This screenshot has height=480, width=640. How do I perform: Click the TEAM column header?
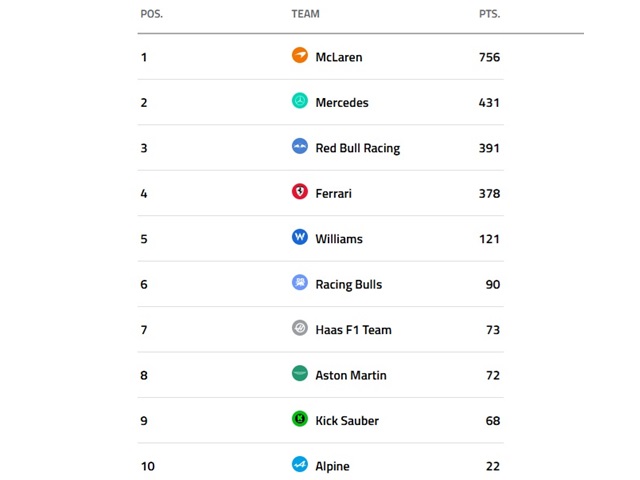click(x=305, y=15)
